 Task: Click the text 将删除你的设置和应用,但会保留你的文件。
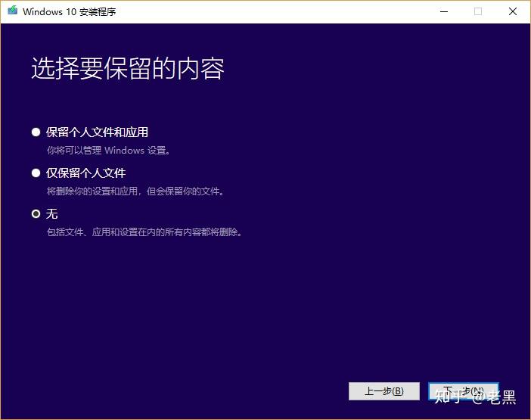tap(135, 191)
